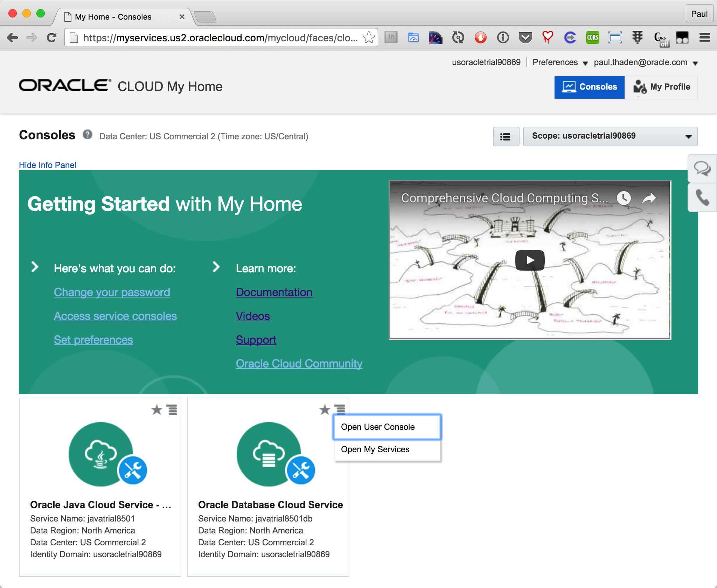Click the screenshot capture extension icon
The height and width of the screenshot is (588, 717).
[615, 37]
